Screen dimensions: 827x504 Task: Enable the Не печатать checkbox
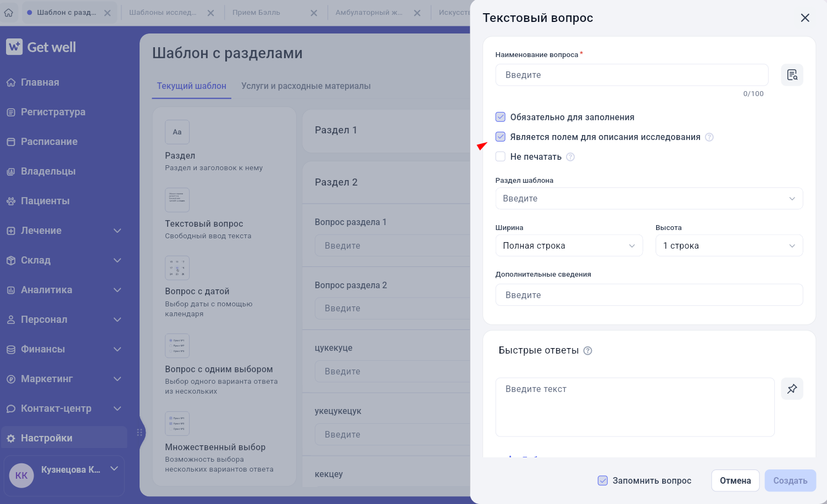pyautogui.click(x=500, y=156)
